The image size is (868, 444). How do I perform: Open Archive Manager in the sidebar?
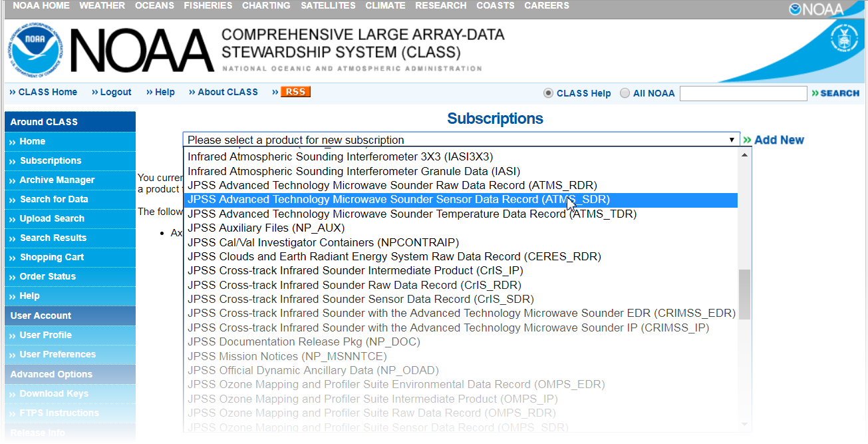point(70,180)
